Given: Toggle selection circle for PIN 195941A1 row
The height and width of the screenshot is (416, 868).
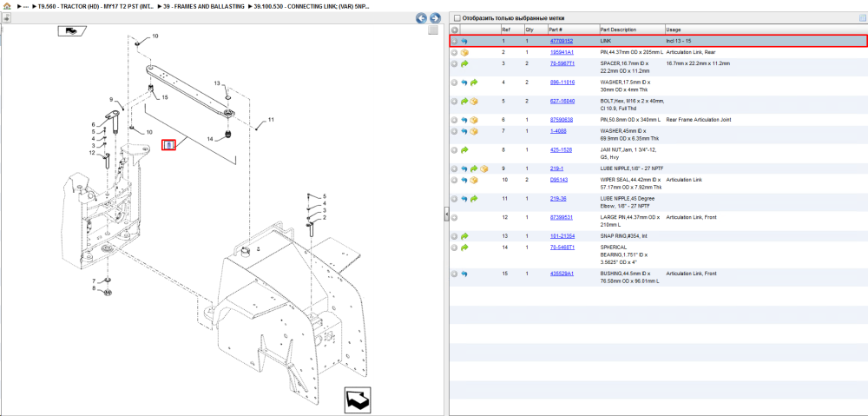Looking at the screenshot, I should click(x=455, y=52).
